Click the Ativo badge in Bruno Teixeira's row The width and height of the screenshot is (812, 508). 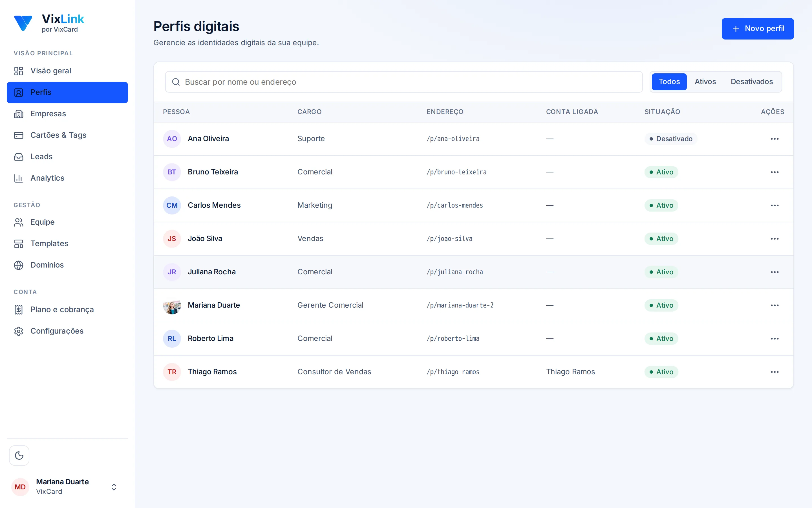click(661, 172)
